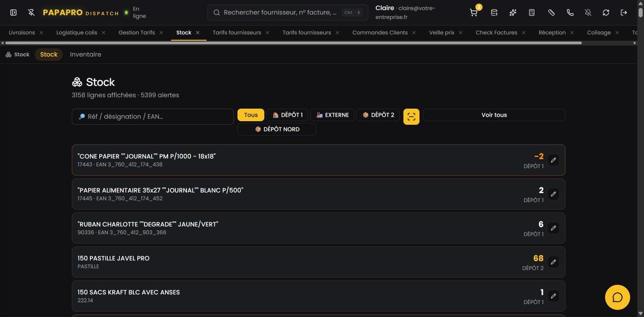644x317 pixels.
Task: Select the CONE PAPIER JOURNAL item title
Action: pyautogui.click(x=146, y=156)
